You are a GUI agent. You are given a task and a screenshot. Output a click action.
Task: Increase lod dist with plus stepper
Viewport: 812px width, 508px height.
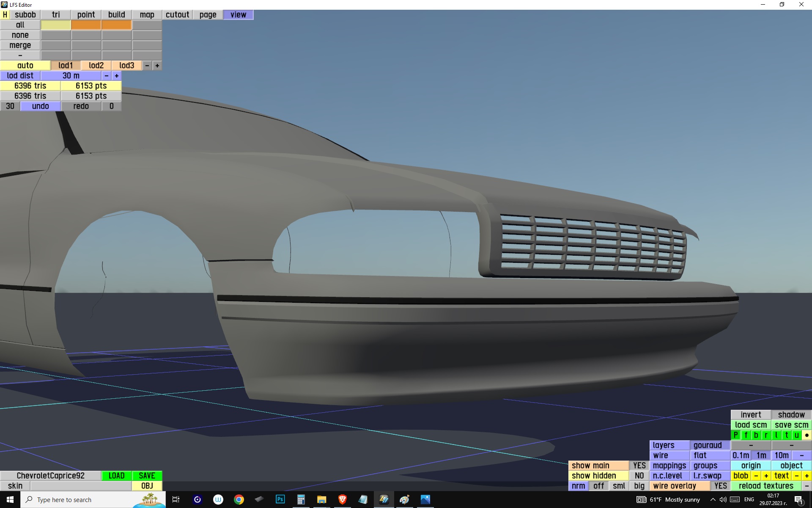117,76
